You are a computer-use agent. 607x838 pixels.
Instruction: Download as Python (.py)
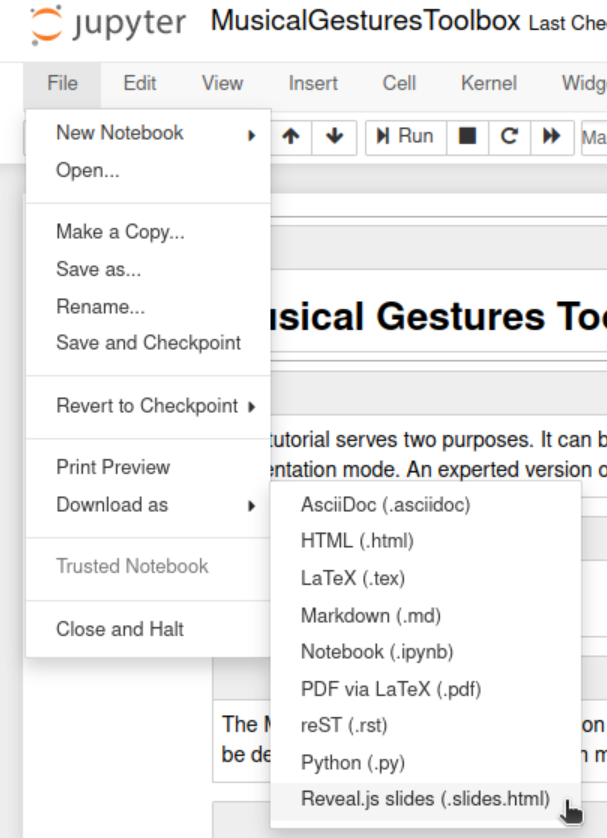(426, 763)
